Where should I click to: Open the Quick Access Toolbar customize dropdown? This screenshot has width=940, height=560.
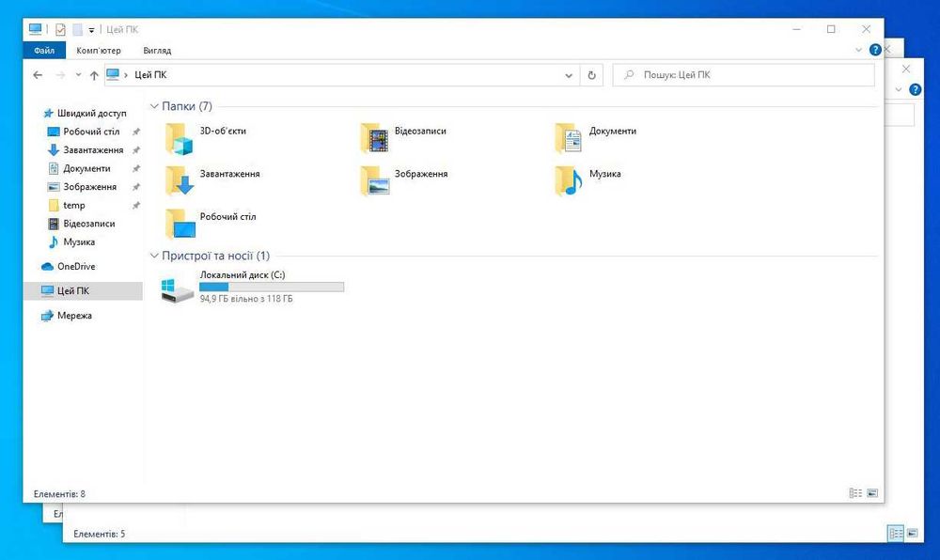point(91,30)
